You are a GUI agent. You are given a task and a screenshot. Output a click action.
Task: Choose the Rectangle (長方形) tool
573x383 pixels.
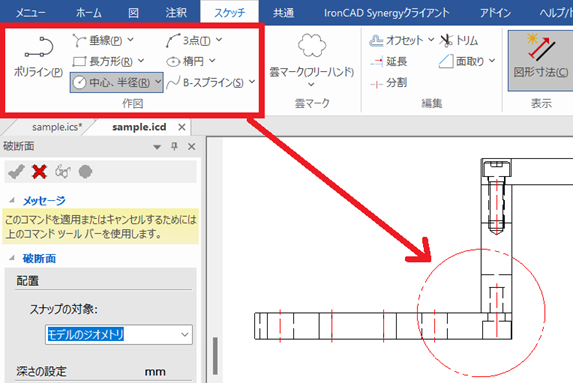[103, 61]
